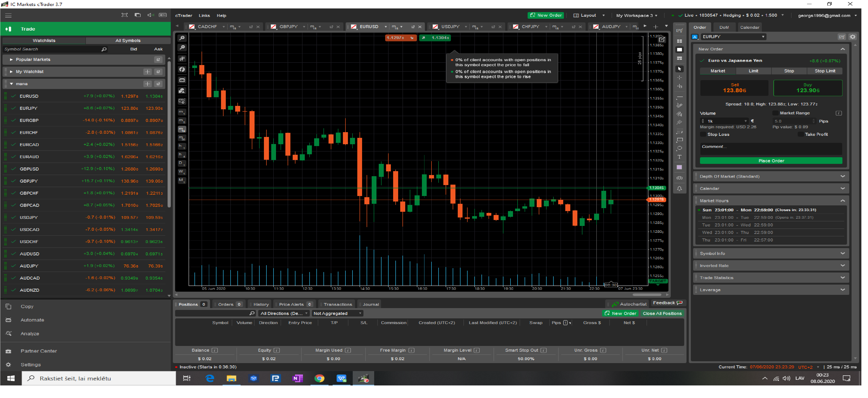Pick the pencil freehand drawing tool
The image size is (868, 398).
click(679, 105)
